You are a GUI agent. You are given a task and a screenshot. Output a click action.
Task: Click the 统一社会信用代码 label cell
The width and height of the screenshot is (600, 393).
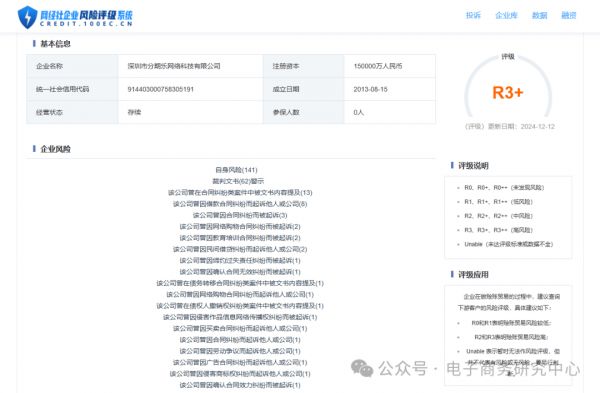(72, 89)
